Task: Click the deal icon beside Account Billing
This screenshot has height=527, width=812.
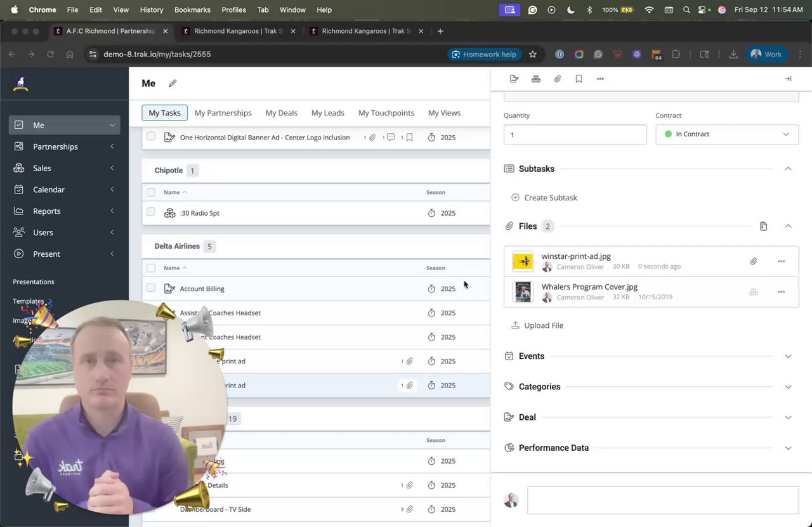Action: [x=169, y=289]
